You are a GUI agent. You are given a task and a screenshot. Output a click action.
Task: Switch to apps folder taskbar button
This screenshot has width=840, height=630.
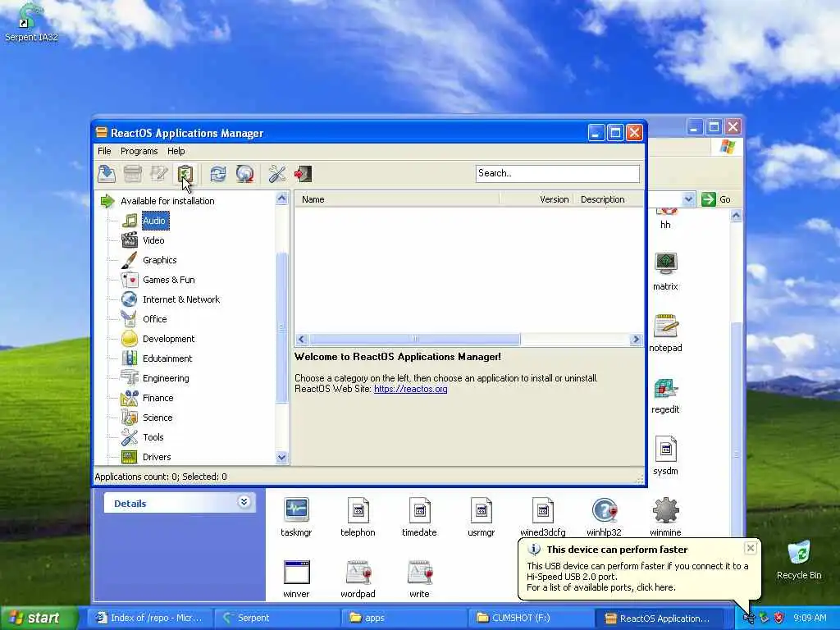click(x=404, y=618)
